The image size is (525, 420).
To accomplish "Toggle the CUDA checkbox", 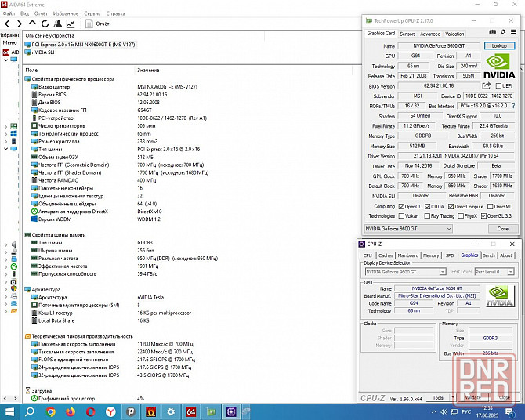I will click(427, 207).
